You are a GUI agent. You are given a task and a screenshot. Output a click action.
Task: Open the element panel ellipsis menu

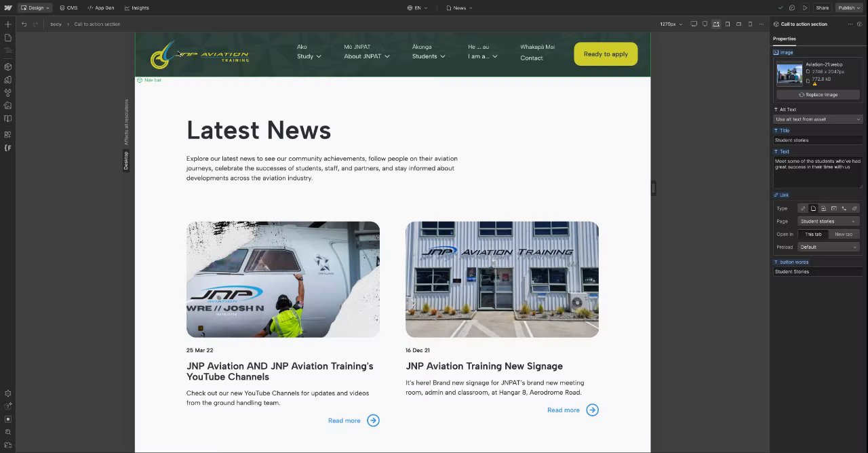click(850, 24)
